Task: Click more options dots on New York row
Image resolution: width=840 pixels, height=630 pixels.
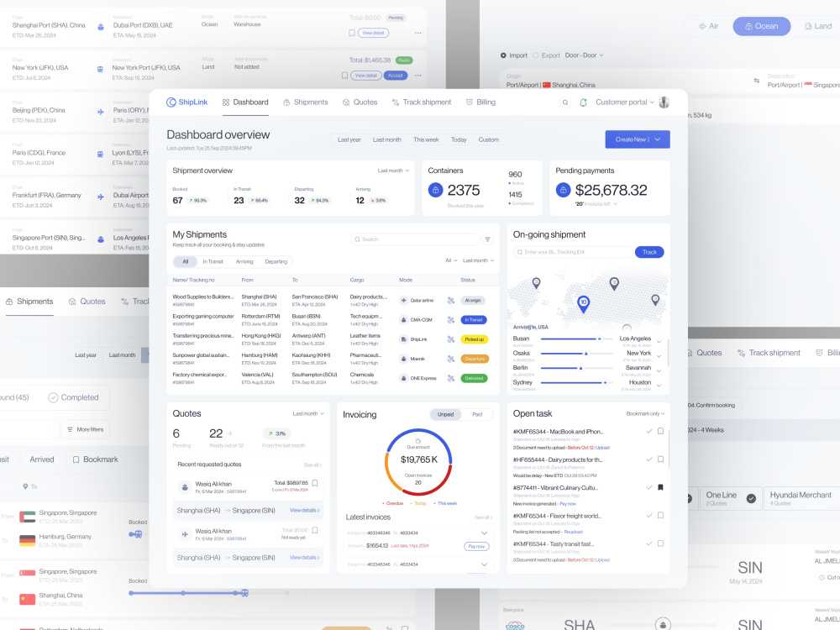Action: pos(417,76)
